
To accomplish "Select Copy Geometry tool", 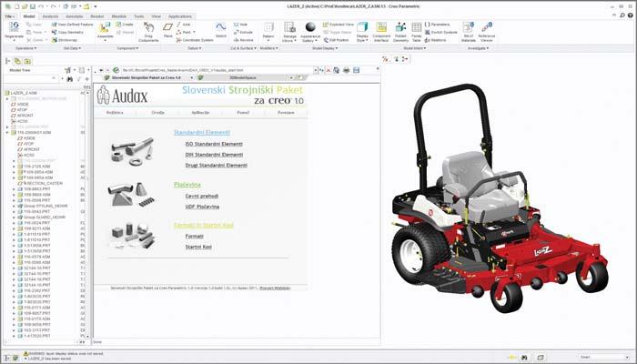I will point(67,32).
